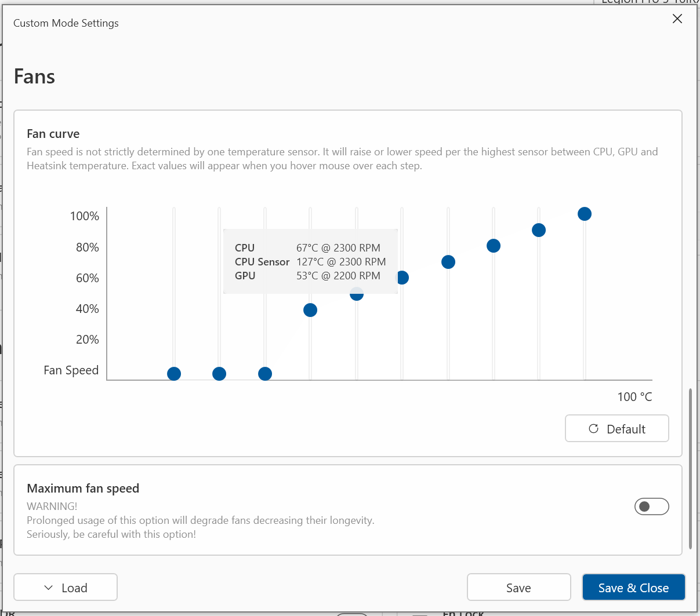Close the Custom Mode Settings dialog

click(x=677, y=19)
